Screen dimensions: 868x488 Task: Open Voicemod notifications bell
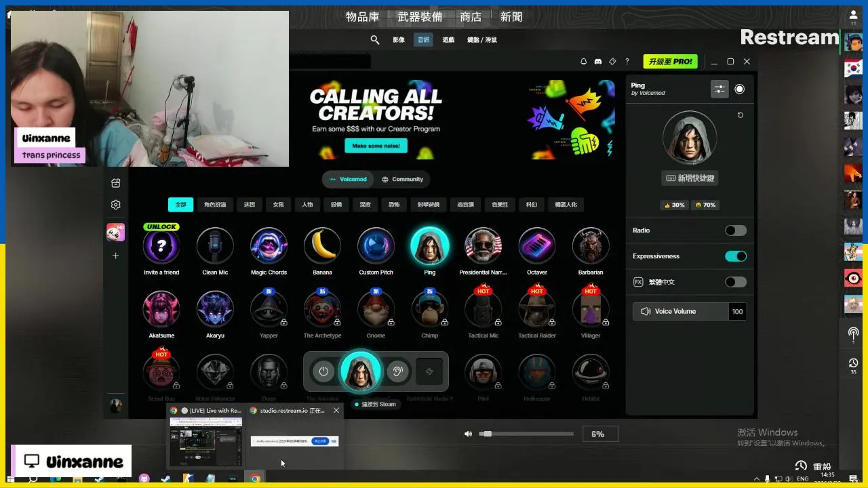point(583,62)
